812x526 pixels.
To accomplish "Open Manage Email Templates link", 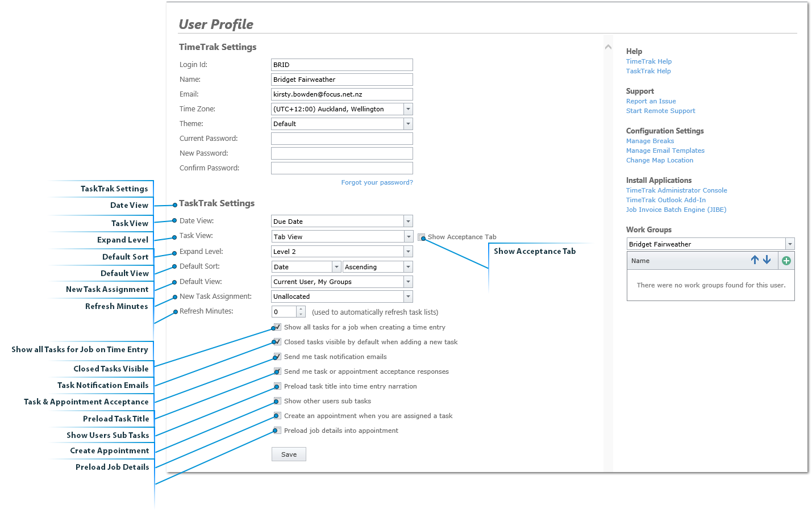I will click(x=665, y=151).
